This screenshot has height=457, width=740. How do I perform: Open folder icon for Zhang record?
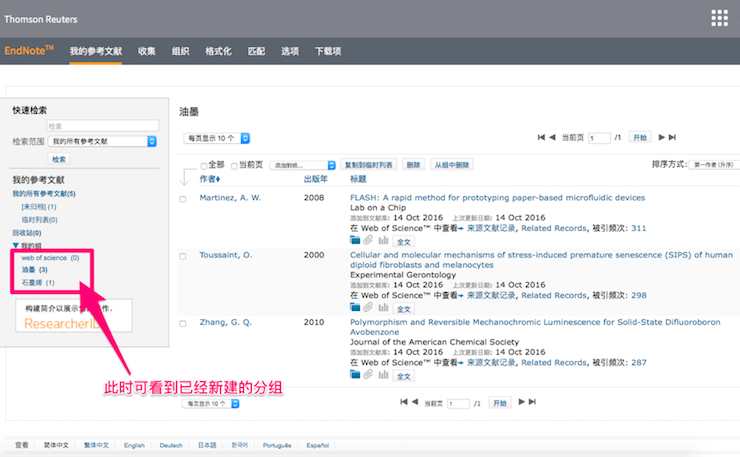click(355, 374)
